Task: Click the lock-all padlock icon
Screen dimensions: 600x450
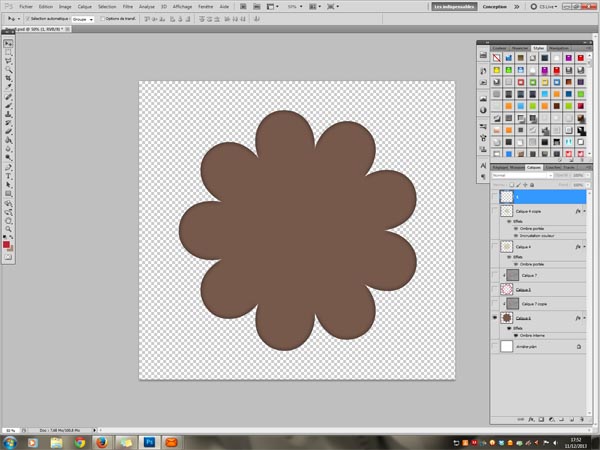Action: point(532,185)
